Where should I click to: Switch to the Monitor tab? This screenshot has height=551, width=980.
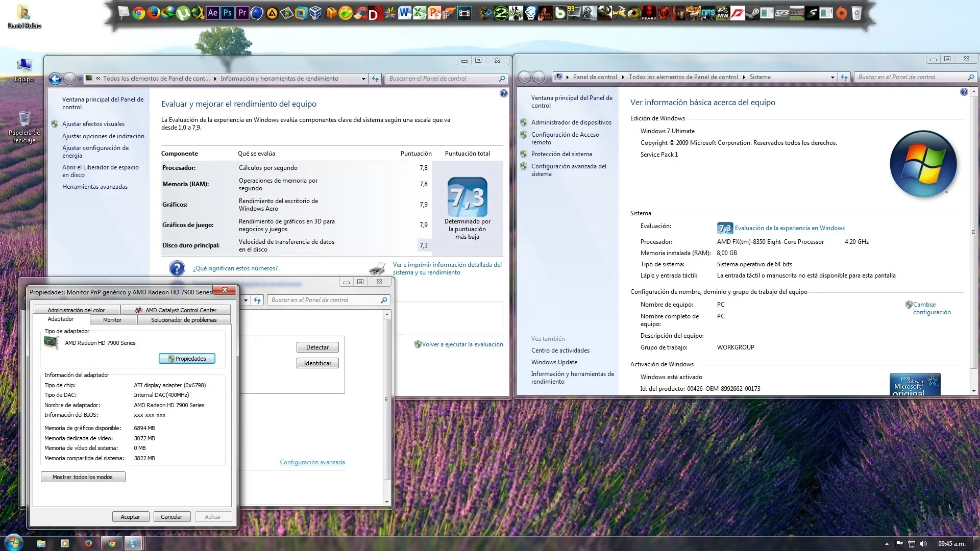(112, 320)
